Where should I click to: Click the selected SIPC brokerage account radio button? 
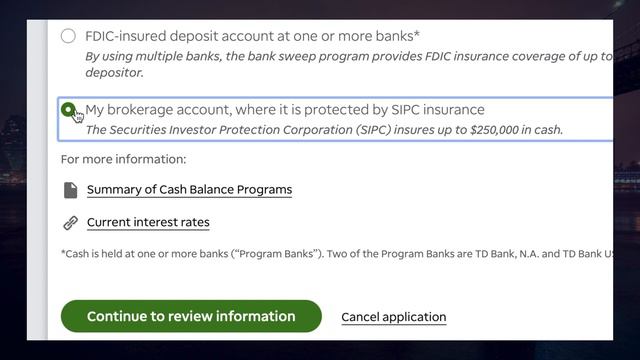click(68, 109)
